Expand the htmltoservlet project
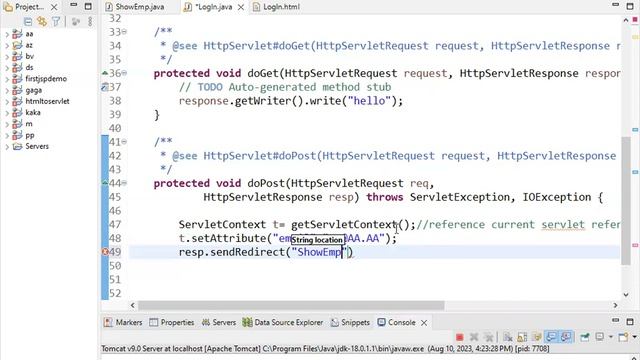The image size is (640, 360). point(7,102)
